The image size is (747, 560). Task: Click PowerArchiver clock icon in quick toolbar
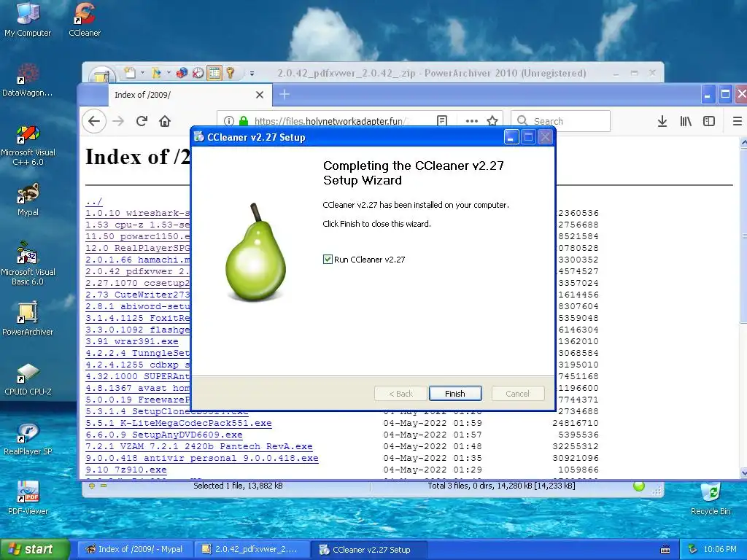[x=198, y=73]
